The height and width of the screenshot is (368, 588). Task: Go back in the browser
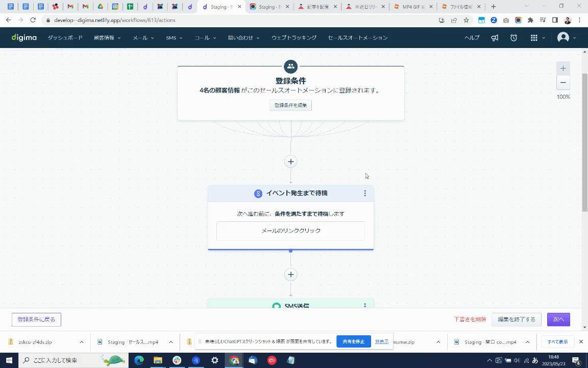click(9, 20)
